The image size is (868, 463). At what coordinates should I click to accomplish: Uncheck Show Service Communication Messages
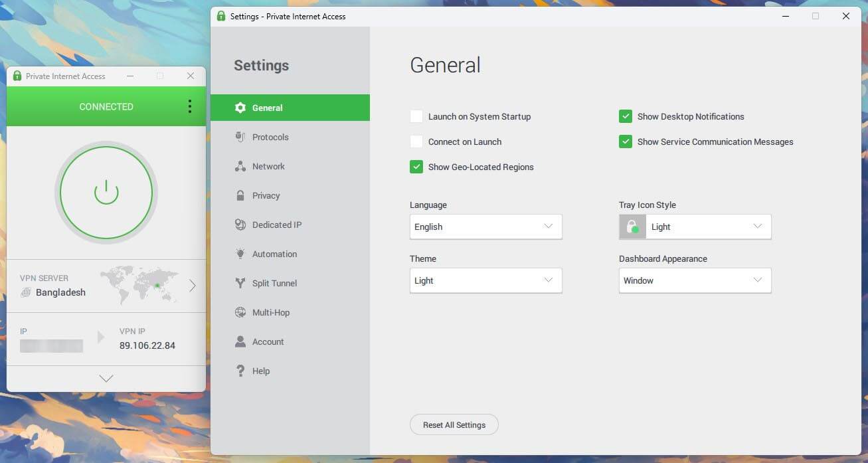[626, 141]
